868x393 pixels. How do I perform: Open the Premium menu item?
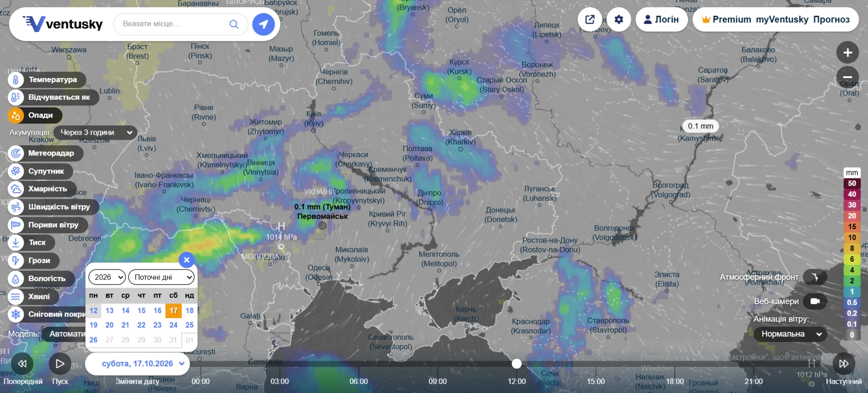click(726, 20)
